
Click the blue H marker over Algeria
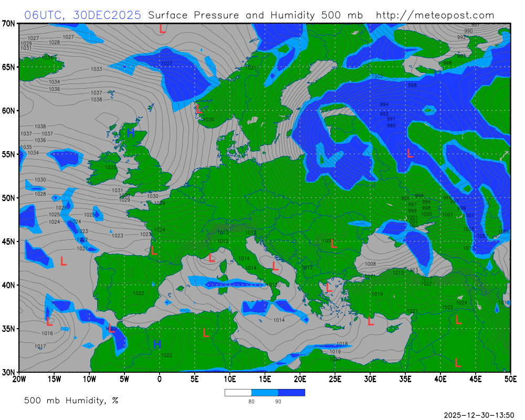157,344
